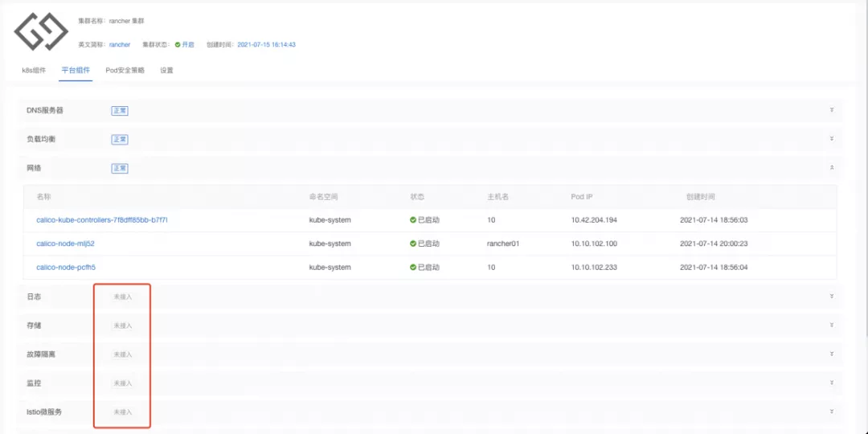
Task: Open the Pod安全策略 tab
Action: click(125, 70)
